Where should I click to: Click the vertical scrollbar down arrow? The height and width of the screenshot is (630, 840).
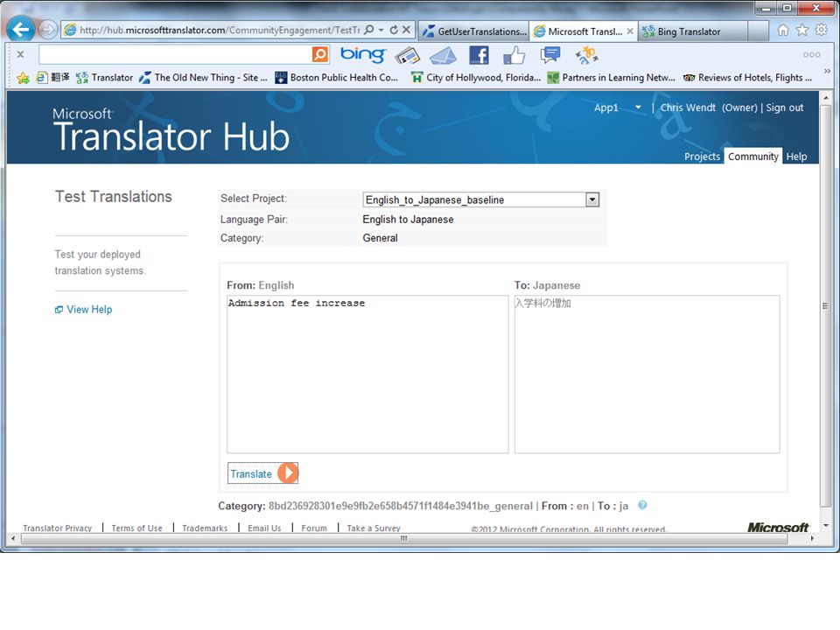tap(825, 526)
